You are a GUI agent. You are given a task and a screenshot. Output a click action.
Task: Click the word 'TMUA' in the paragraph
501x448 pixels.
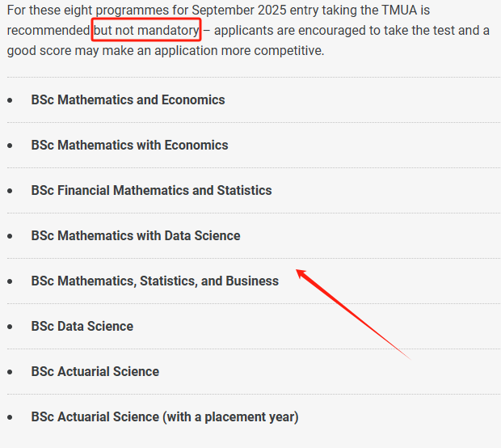click(399, 11)
